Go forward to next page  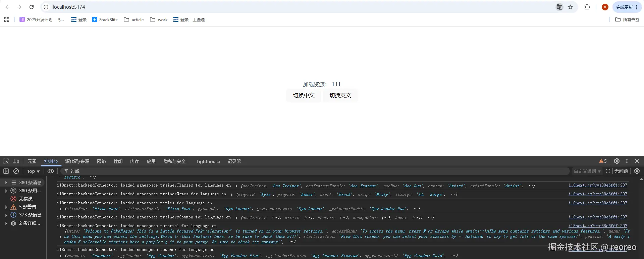(19, 7)
